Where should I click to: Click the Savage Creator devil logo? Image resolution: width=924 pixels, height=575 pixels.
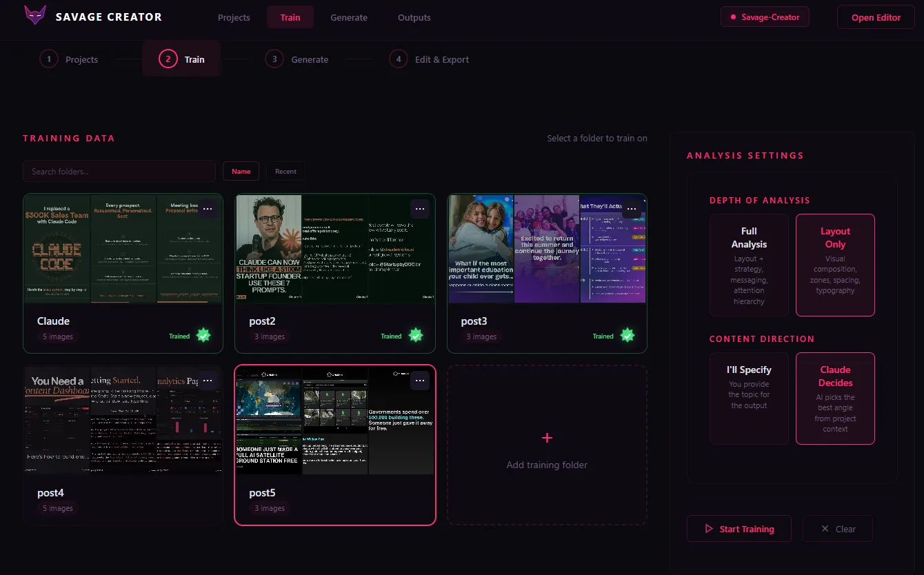(35, 15)
